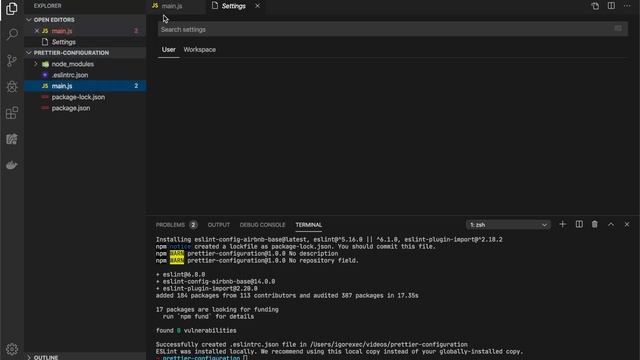The image size is (640, 360).
Task: Maximize the panel with up chevron
Action: (611, 224)
